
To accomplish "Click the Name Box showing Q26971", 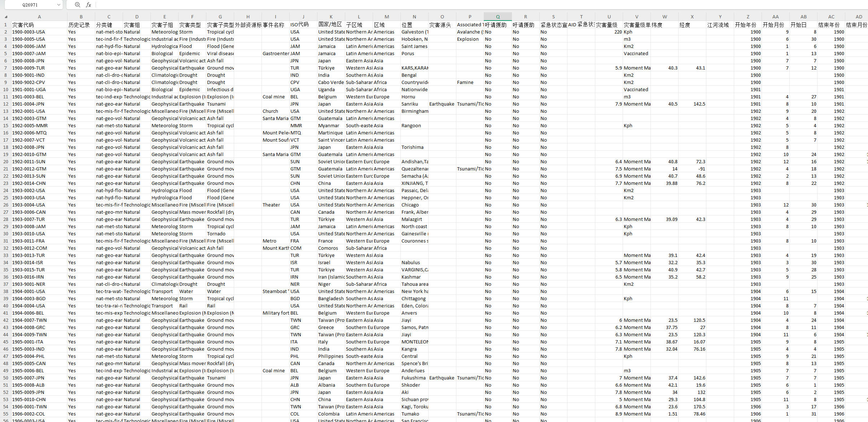I will [x=30, y=5].
